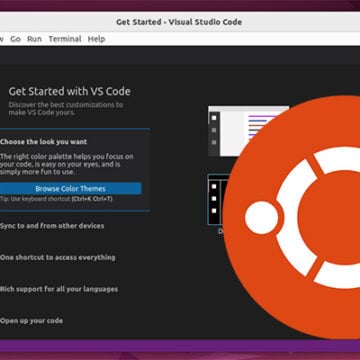The width and height of the screenshot is (360, 360).
Task: Open the Terminal menu
Action: pyautogui.click(x=65, y=39)
